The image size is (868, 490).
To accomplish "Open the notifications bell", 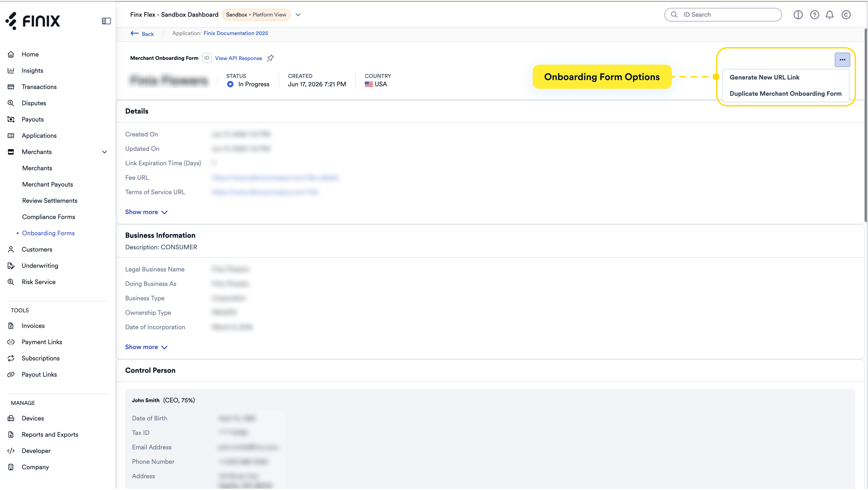I will click(x=830, y=15).
